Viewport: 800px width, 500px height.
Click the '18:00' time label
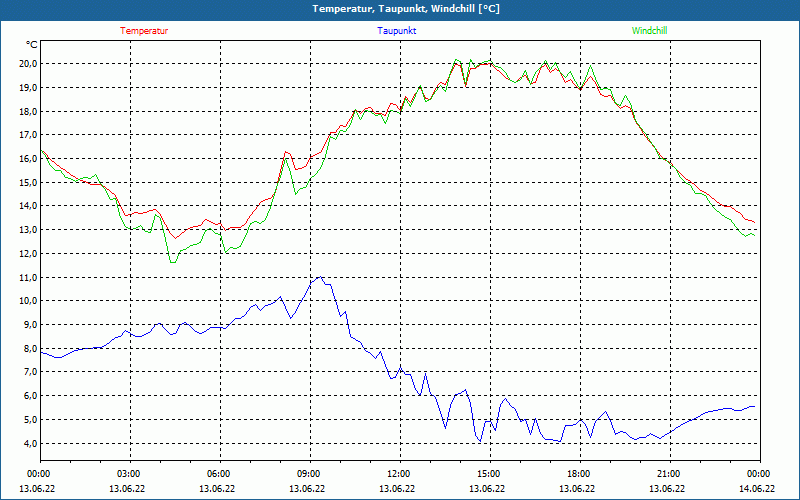point(580,474)
